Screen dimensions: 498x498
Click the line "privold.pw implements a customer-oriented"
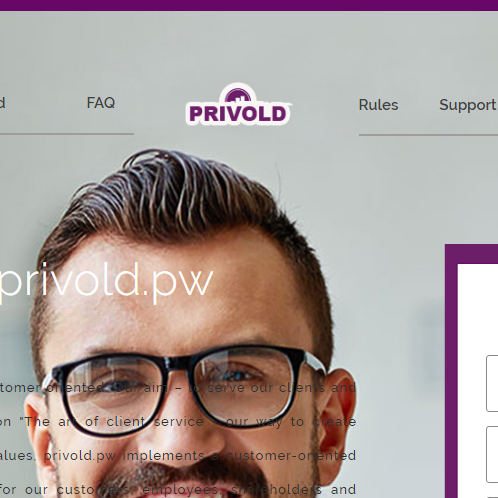click(200, 456)
